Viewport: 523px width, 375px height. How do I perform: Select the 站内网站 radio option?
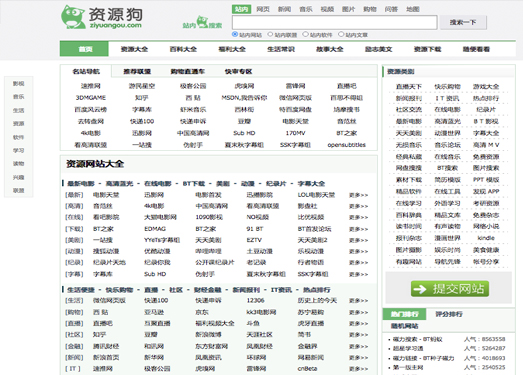click(235, 34)
